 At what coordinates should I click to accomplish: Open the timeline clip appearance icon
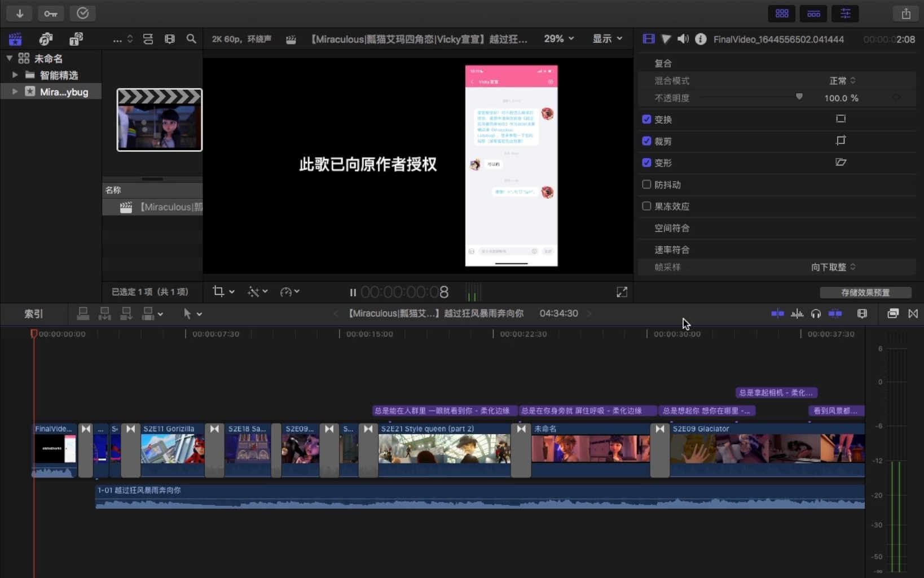click(x=862, y=313)
